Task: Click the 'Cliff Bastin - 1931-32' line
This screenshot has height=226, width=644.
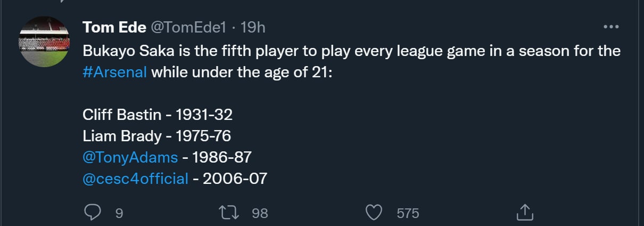Action: tap(158, 114)
